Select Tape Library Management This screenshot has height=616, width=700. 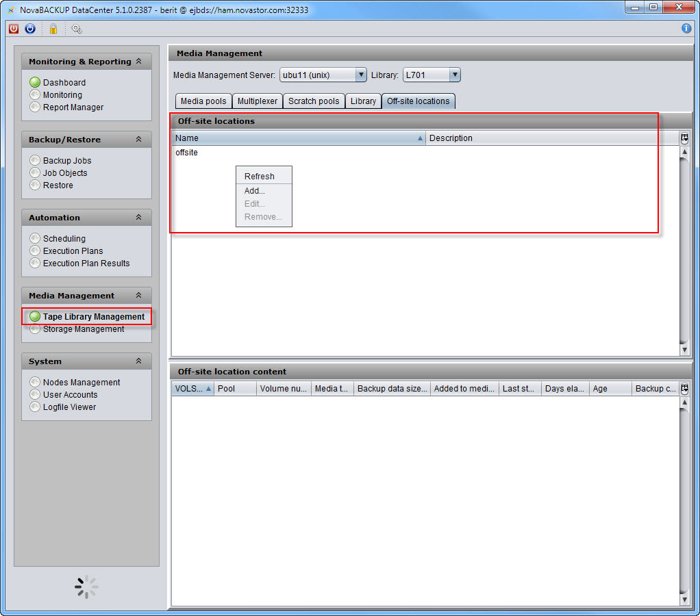[x=87, y=317]
